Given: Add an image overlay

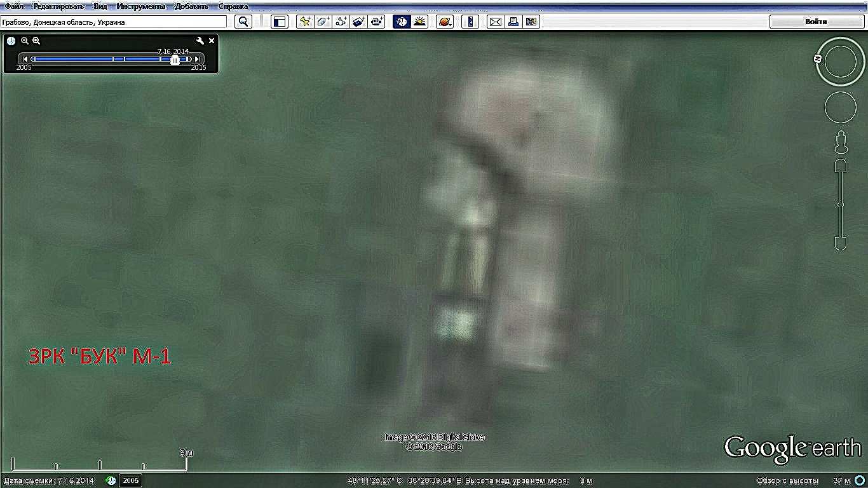Looking at the screenshot, I should coord(358,22).
